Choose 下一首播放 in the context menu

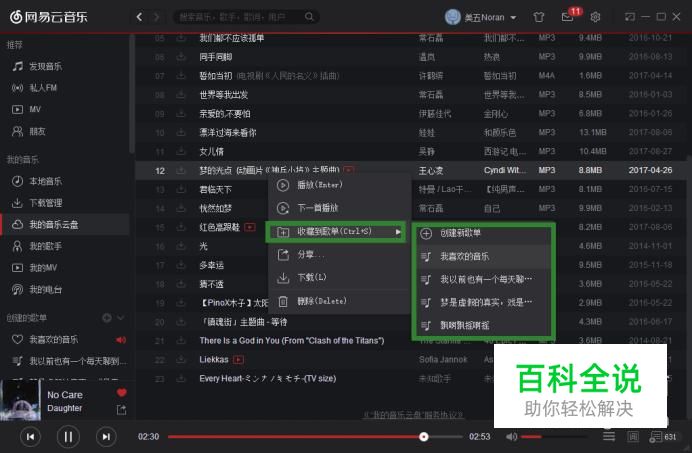(339, 208)
